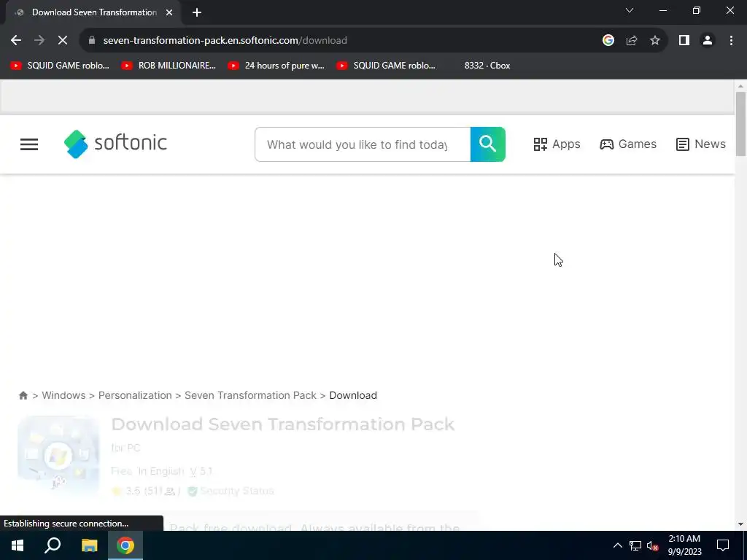This screenshot has height=560, width=747.
Task: Open the Chrome three-dot menu
Action: [731, 41]
